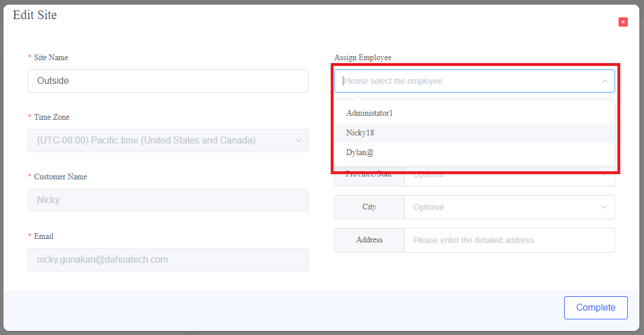Click the chevron arrow in Time Zone field
Image resolution: width=644 pixels, height=335 pixels.
click(x=298, y=141)
